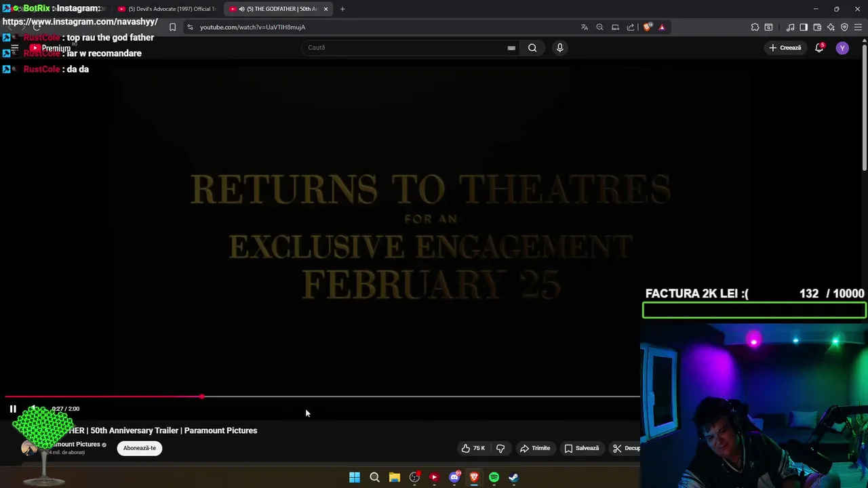Click the 0:27 / 2:00 time display
The image size is (868, 488).
(66, 409)
